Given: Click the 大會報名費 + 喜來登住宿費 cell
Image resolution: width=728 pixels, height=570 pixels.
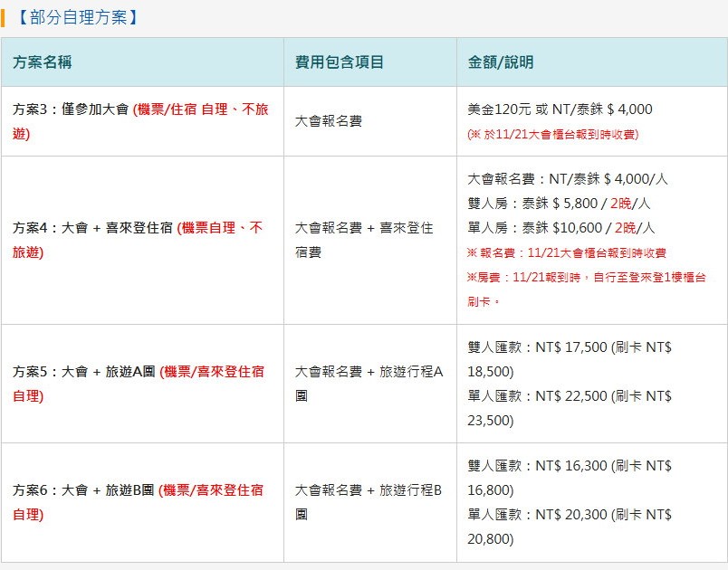Looking at the screenshot, I should pos(364,240).
